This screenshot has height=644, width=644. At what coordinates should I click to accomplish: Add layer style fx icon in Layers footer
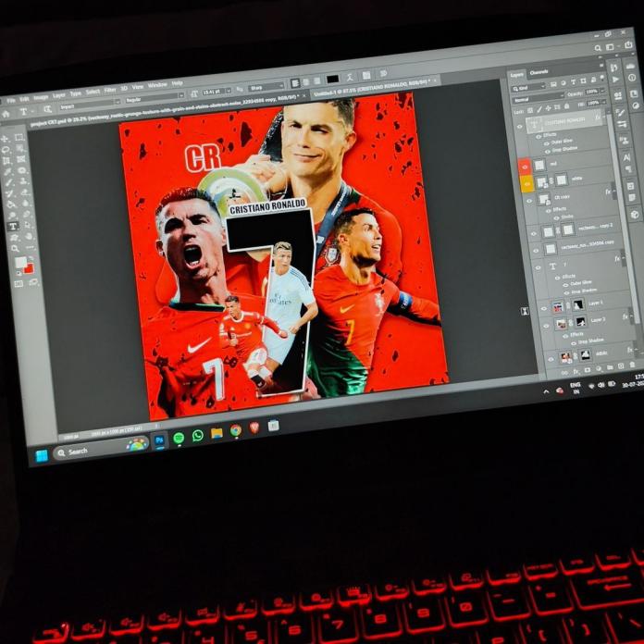(x=576, y=371)
